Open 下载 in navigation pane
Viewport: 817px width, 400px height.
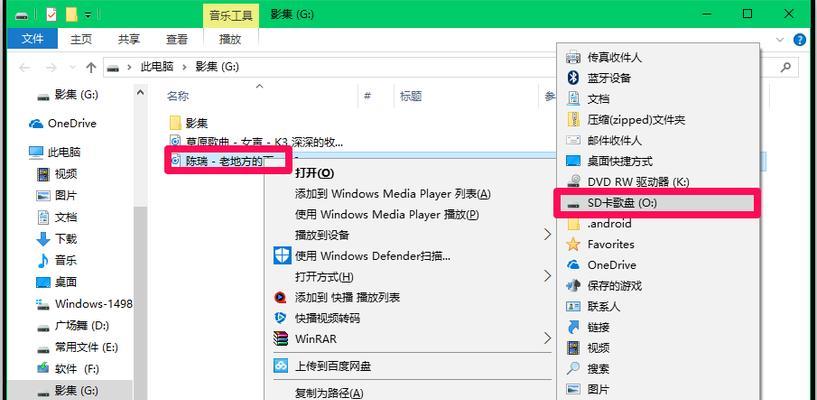(66, 239)
